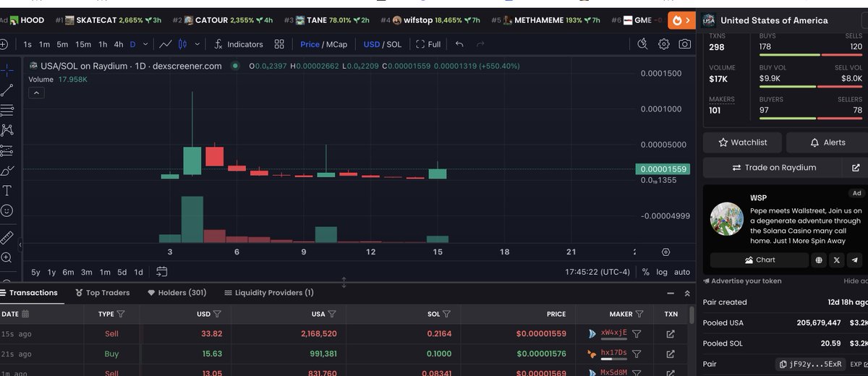Image resolution: width=868 pixels, height=376 pixels.
Task: Select the brush drawing tool
Action: click(7, 171)
